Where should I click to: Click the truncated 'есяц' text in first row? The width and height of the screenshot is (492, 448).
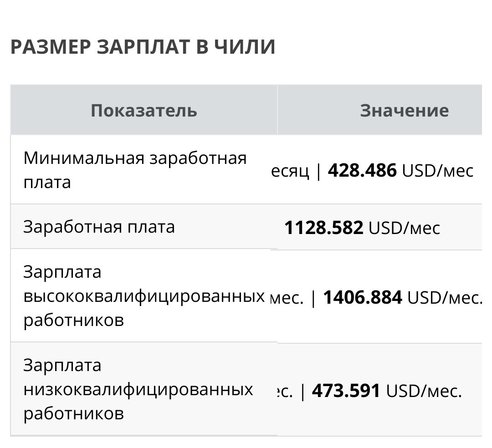coord(290,171)
